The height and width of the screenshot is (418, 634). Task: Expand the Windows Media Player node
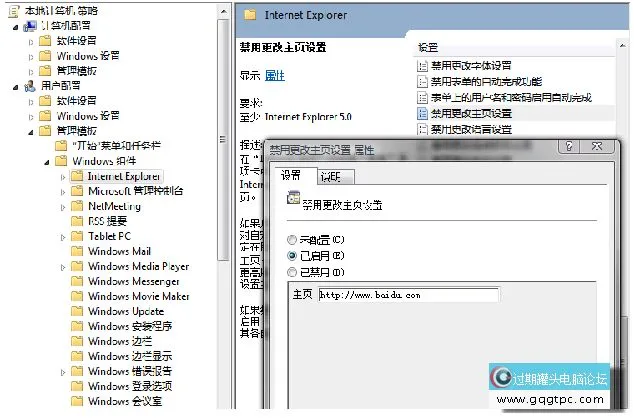pos(63,267)
